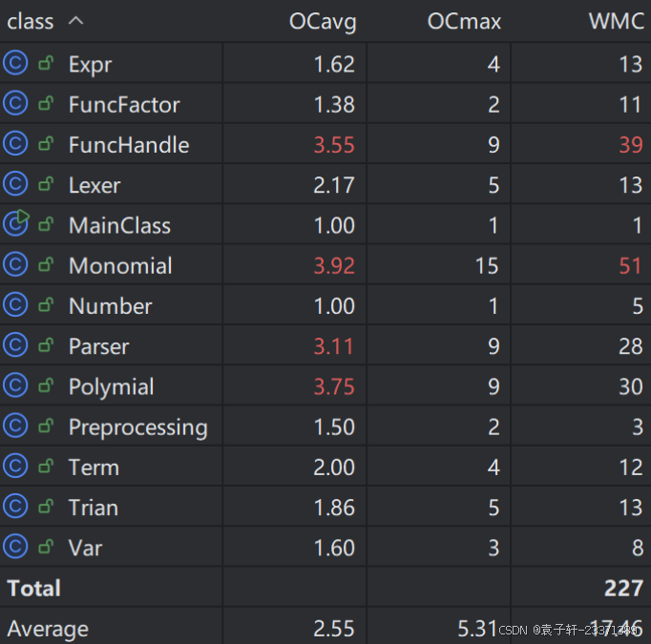Viewport: 651px width, 644px height.
Task: Select the Number class row
Action: point(325,304)
